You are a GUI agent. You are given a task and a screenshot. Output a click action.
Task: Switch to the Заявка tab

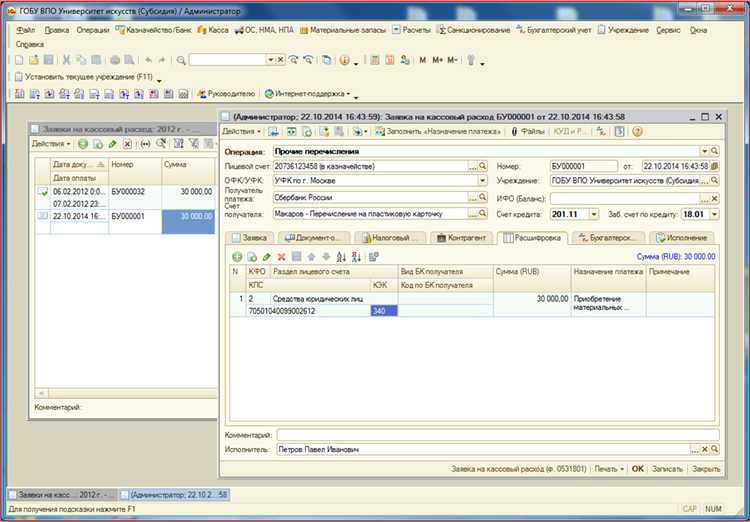click(252, 237)
